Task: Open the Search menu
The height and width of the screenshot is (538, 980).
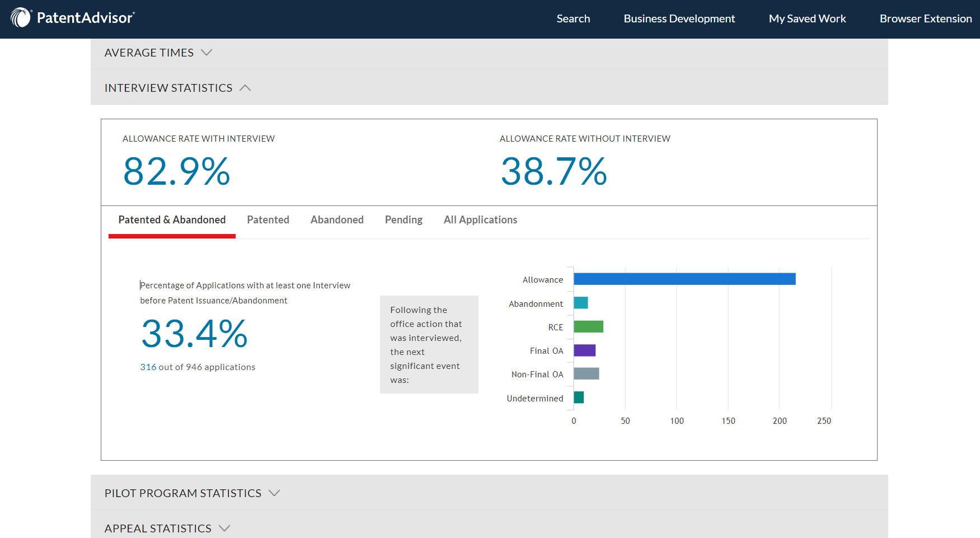Action: [573, 18]
